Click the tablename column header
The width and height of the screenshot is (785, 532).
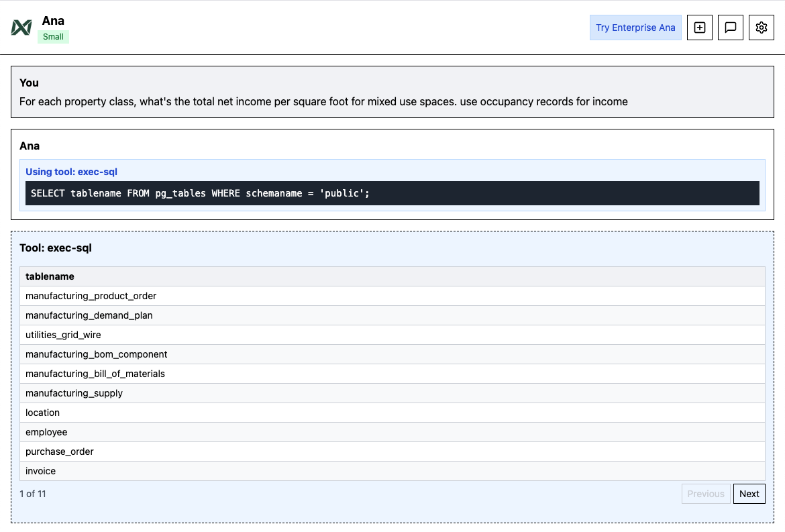click(x=50, y=276)
